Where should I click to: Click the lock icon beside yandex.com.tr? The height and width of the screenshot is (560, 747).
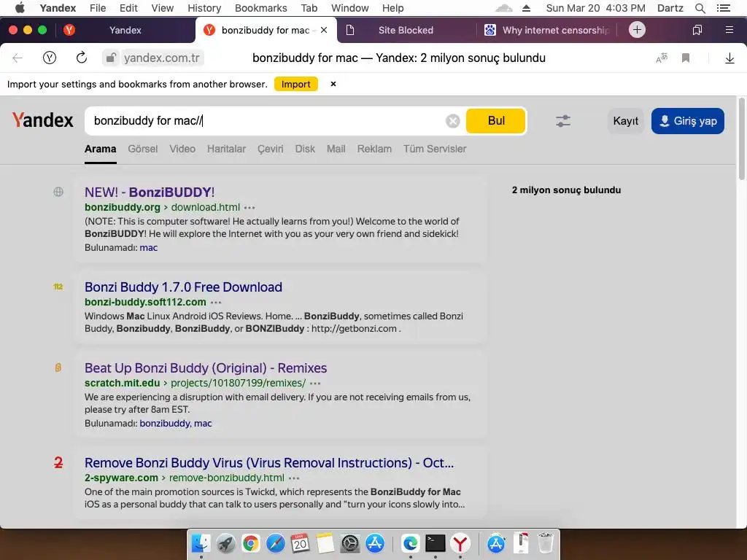click(111, 58)
